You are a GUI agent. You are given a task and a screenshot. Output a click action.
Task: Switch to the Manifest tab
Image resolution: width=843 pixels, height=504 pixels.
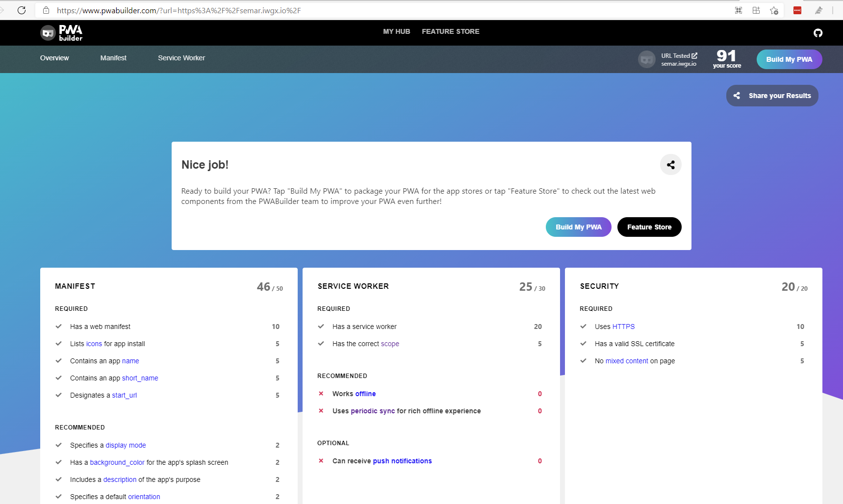click(x=113, y=58)
